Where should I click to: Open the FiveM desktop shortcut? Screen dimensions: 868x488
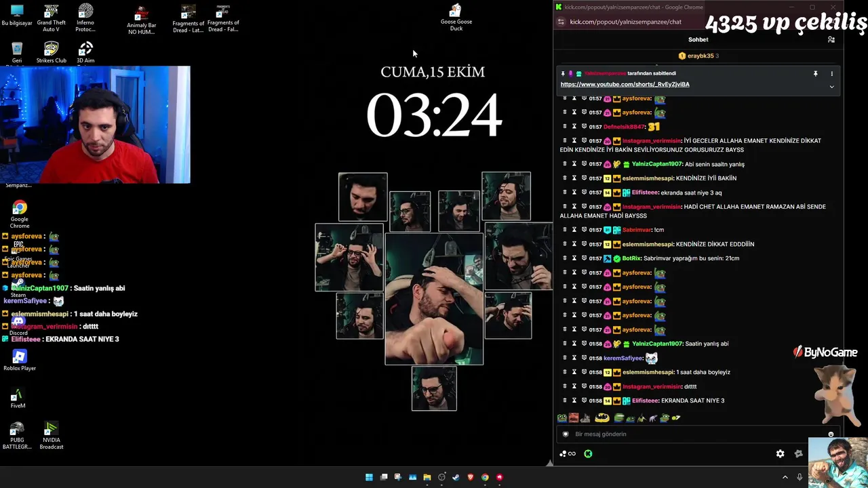(x=18, y=399)
